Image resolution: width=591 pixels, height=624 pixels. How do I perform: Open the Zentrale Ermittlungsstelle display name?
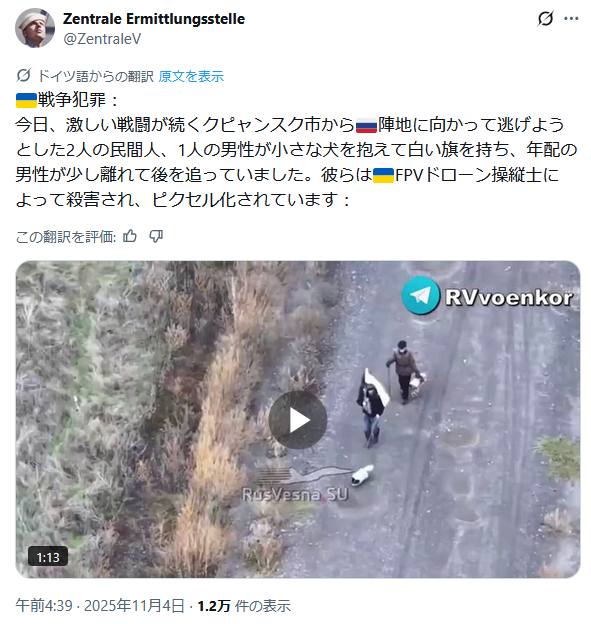coord(154,19)
